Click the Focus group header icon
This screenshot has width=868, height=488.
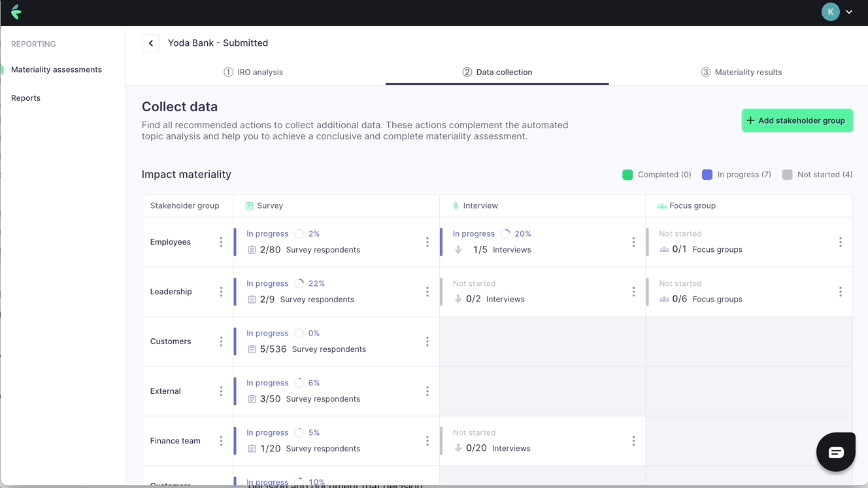point(661,206)
